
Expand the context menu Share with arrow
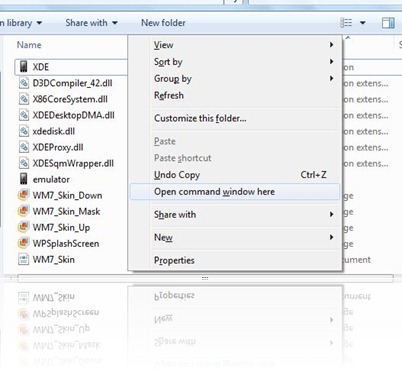[331, 214]
